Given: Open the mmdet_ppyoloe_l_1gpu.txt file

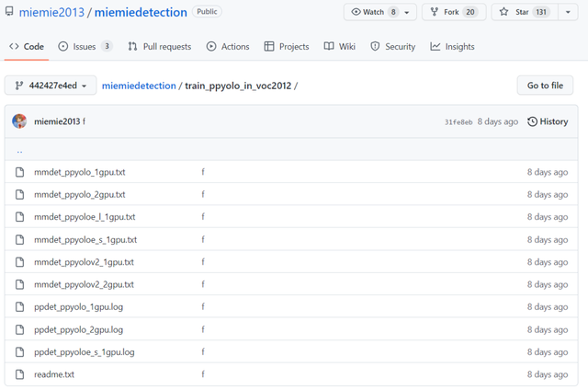Looking at the screenshot, I should tap(85, 217).
